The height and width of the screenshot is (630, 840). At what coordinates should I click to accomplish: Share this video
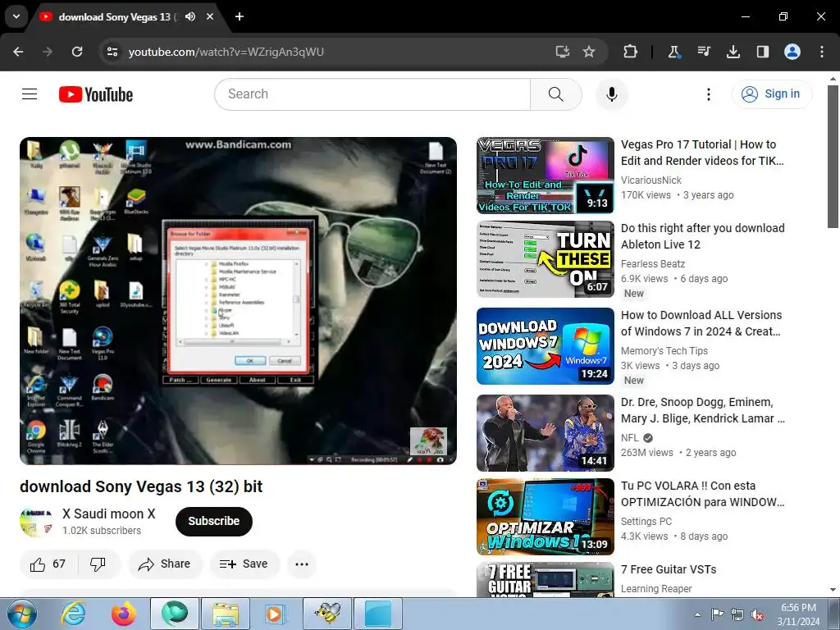(x=164, y=564)
